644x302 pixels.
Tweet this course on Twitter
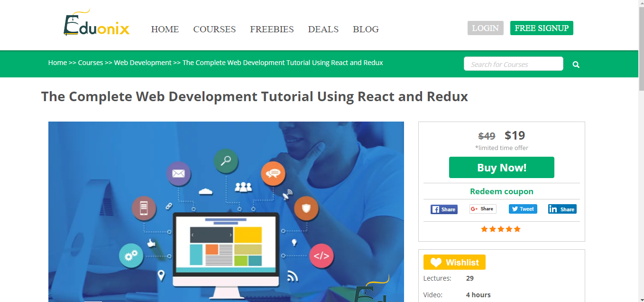(523, 209)
